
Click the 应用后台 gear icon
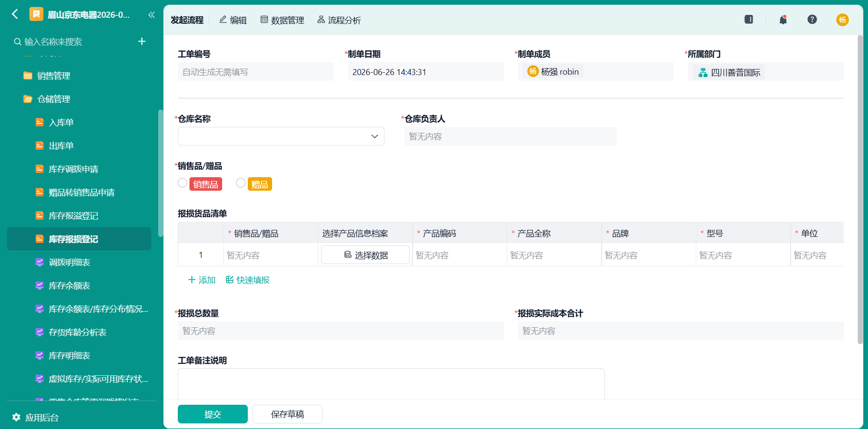click(x=16, y=417)
